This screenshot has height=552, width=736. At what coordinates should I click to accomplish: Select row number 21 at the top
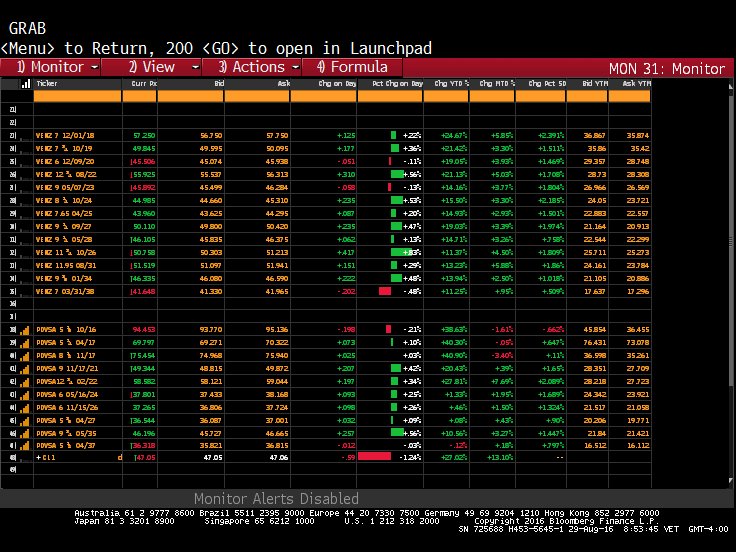coord(13,109)
